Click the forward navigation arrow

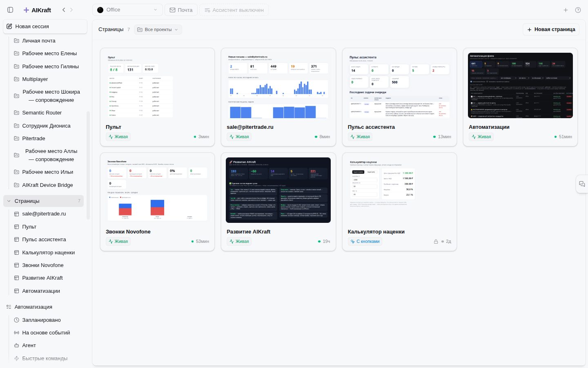click(71, 10)
